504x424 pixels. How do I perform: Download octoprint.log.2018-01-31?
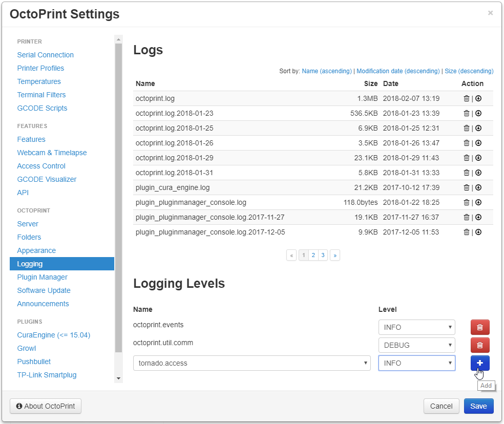pos(478,173)
